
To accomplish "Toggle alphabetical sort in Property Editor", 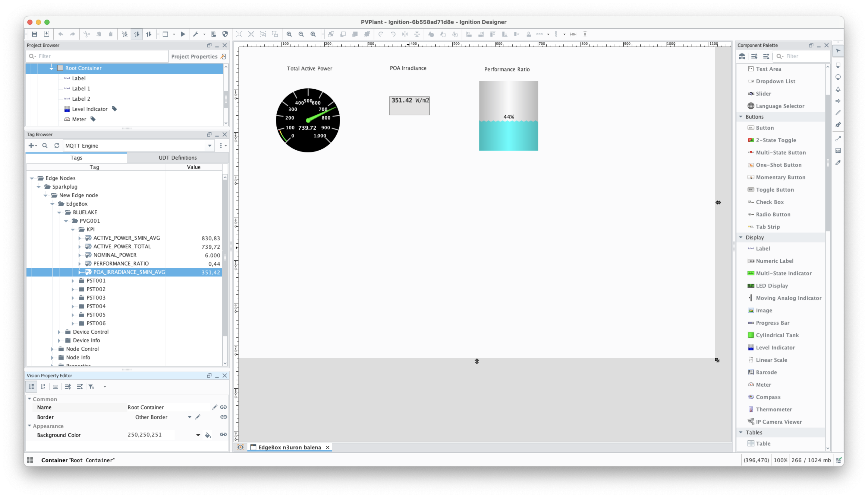I will click(43, 387).
